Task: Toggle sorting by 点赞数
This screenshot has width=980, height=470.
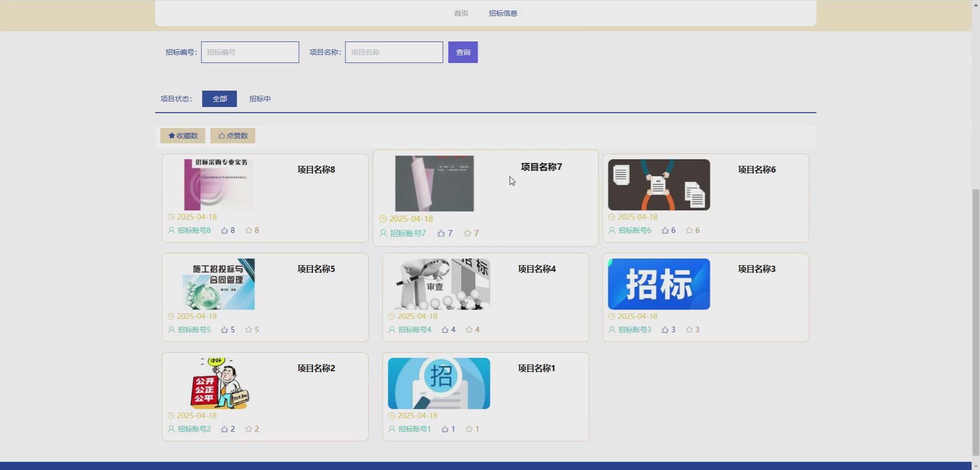Action: pyautogui.click(x=232, y=135)
